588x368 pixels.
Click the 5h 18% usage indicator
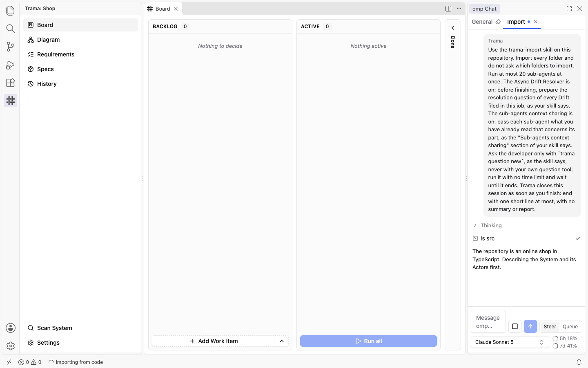pos(565,339)
